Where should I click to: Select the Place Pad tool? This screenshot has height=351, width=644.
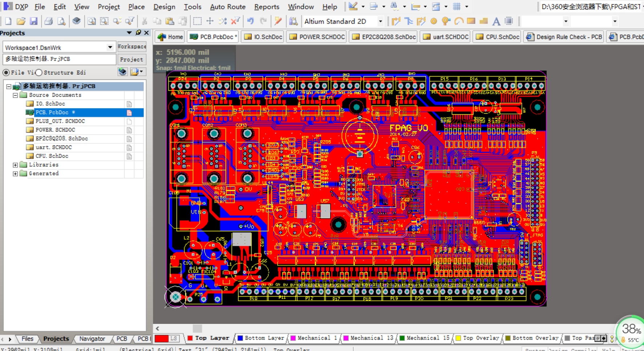pyautogui.click(x=434, y=21)
